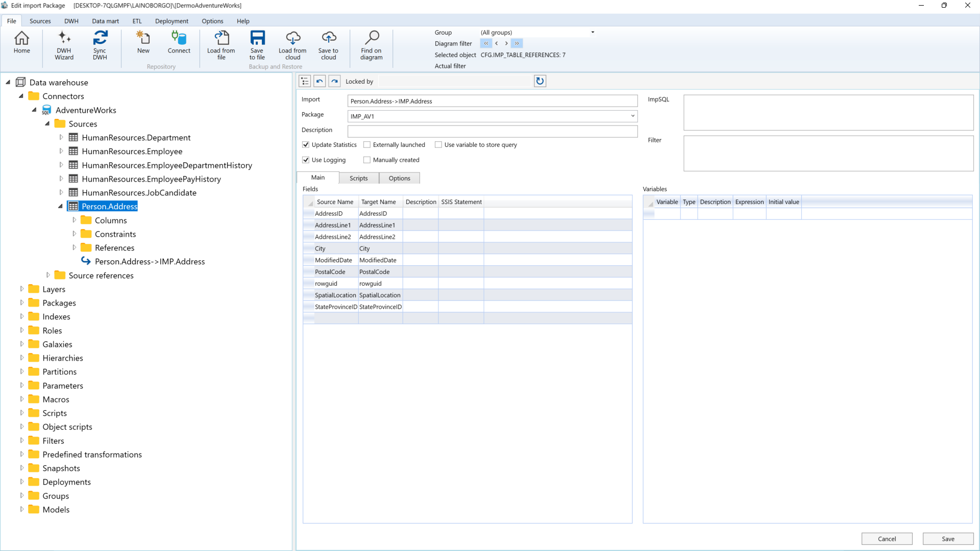980x551 pixels.
Task: Expand the Layers folder
Action: pos(21,289)
